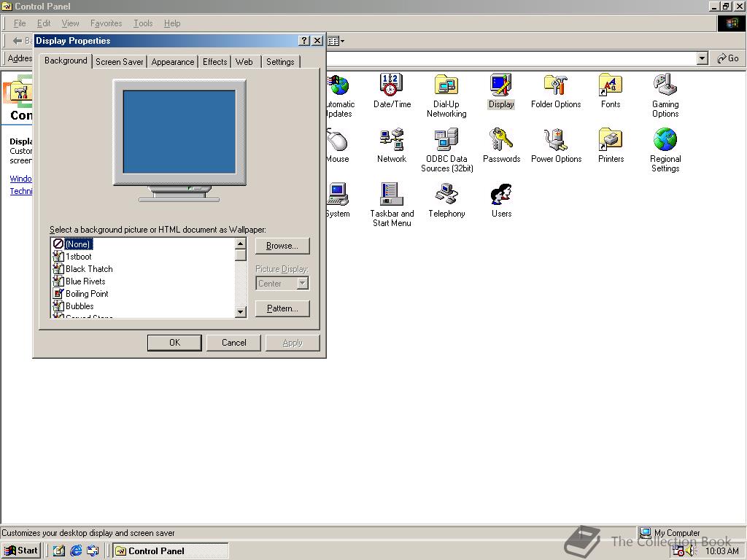The image size is (747, 560).
Task: Open the System control panel icon
Action: pos(338,201)
